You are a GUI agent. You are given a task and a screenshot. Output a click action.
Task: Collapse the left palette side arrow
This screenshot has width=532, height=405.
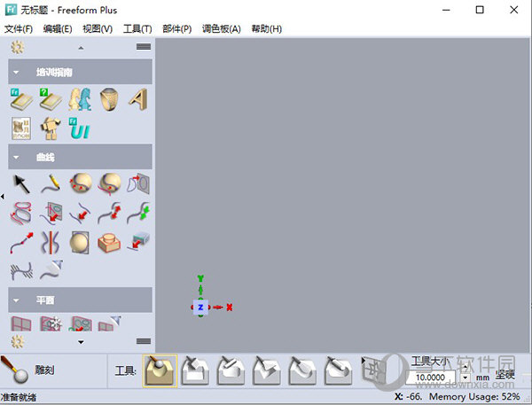[x=3, y=197]
